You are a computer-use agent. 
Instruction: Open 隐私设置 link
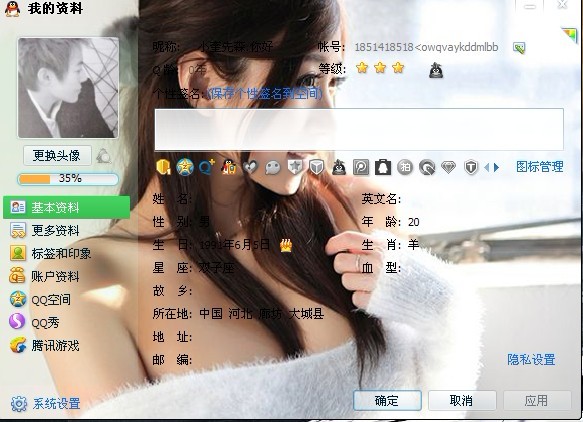click(531, 359)
